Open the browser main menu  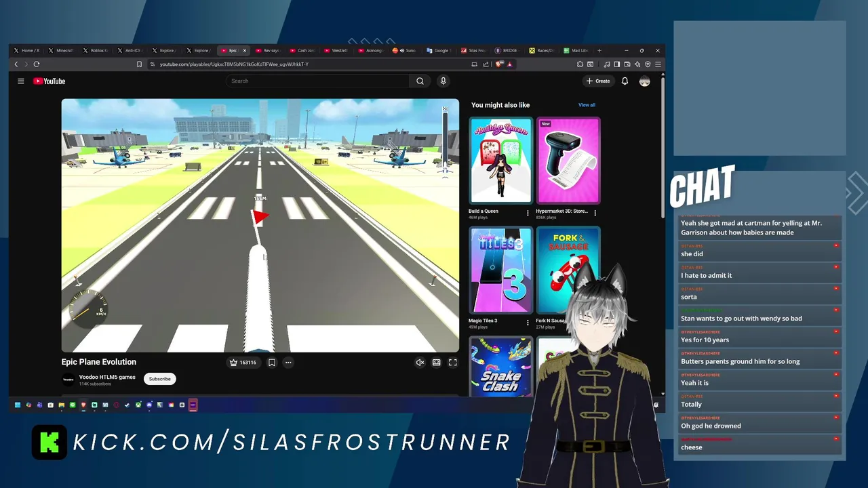click(658, 64)
